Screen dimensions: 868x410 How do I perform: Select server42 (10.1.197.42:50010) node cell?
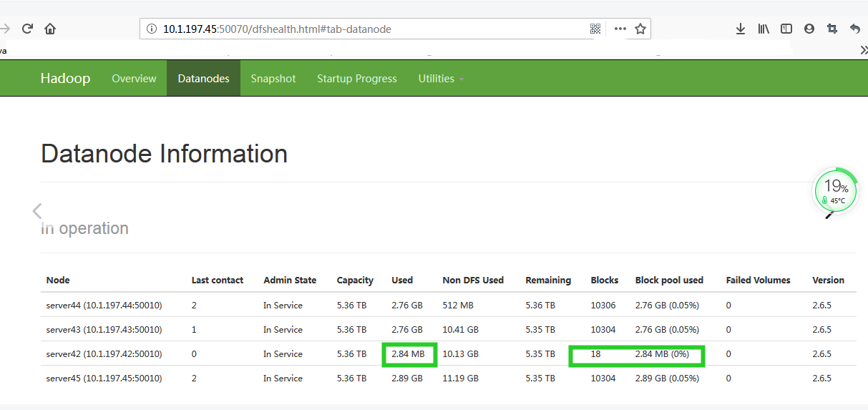pos(104,353)
